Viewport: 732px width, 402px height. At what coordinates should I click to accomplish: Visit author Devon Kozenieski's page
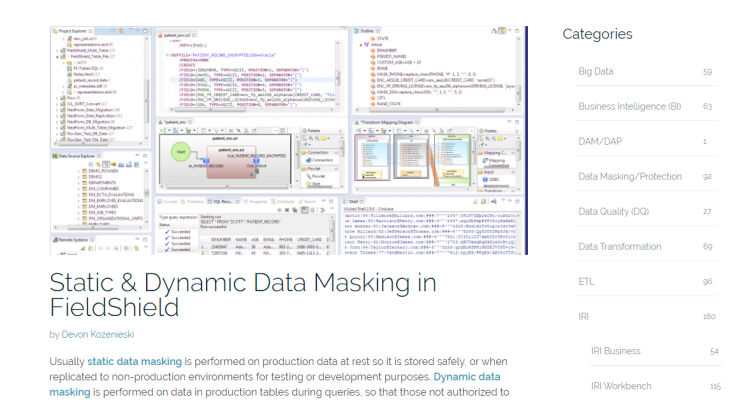pos(98,334)
